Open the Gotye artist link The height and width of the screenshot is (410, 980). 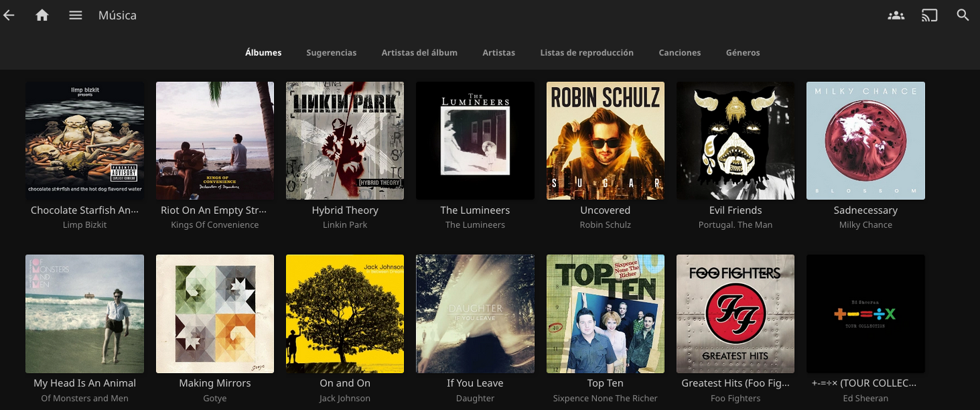pos(215,398)
